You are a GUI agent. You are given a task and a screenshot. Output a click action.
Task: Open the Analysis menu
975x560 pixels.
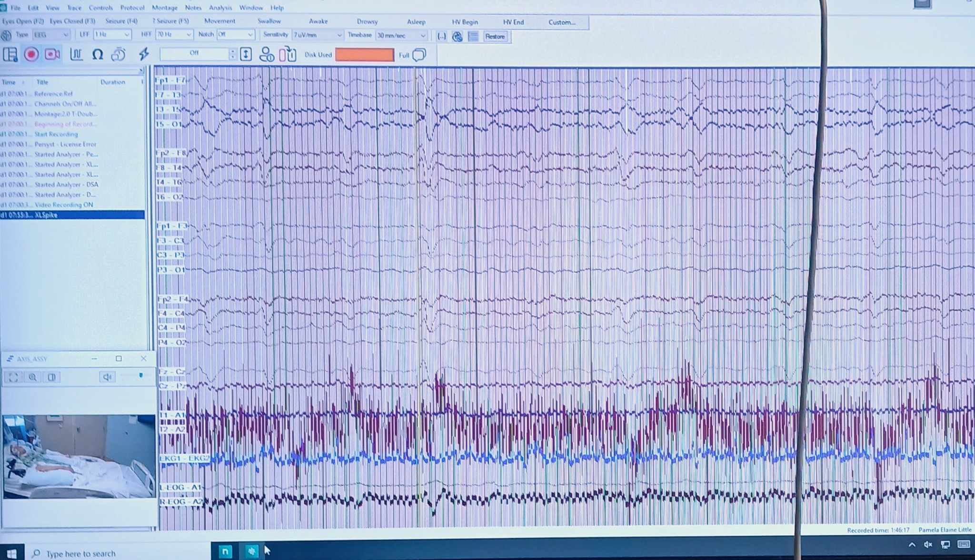pyautogui.click(x=220, y=8)
